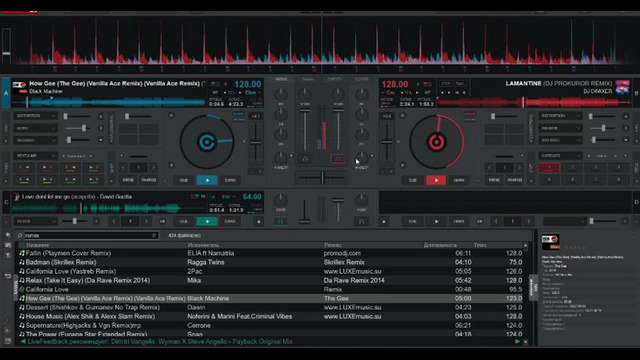Select 'Dessert (Shishkov & Gumanev No Trap Remix)' row
The width and height of the screenshot is (640, 360).
tap(270, 307)
